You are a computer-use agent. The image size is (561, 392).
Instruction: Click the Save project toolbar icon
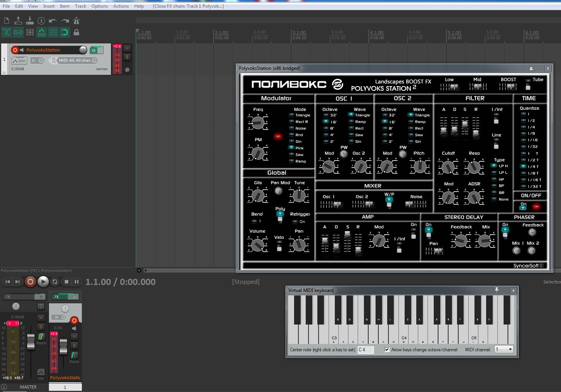[29, 21]
